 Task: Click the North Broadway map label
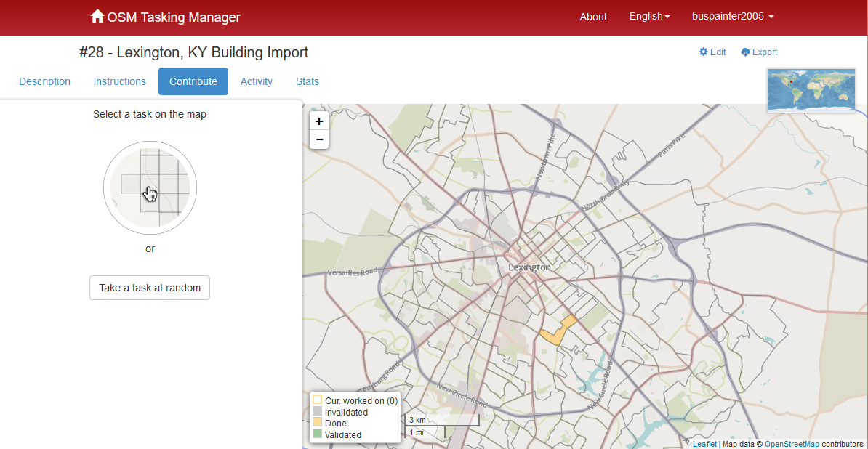click(x=606, y=195)
